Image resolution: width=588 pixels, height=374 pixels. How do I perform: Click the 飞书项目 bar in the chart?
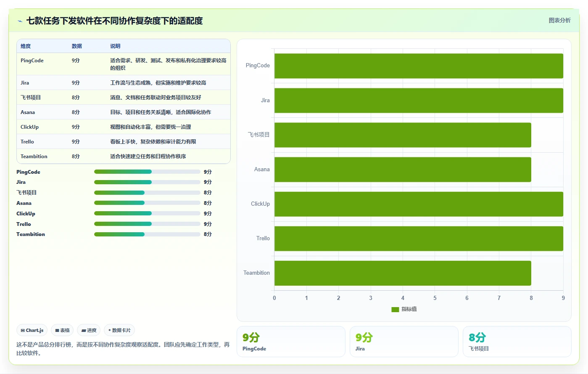pyautogui.click(x=403, y=135)
